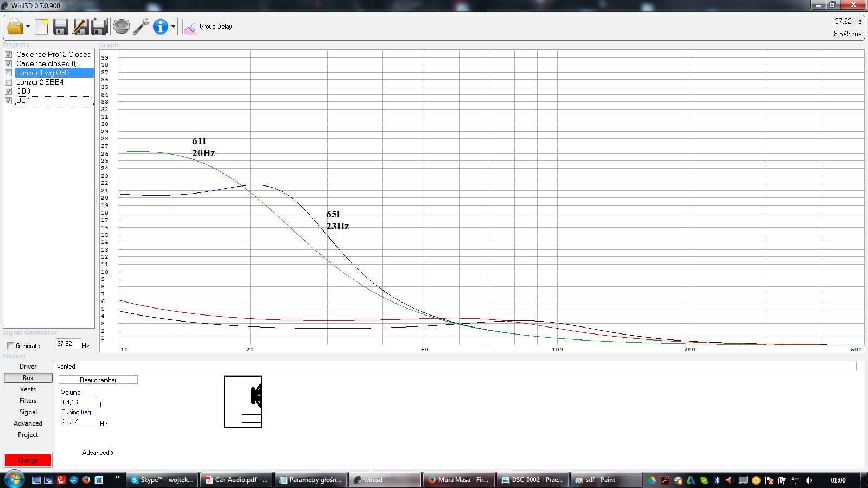Open the driver editor speaker icon
The width and height of the screenshot is (868, 488).
point(122,27)
